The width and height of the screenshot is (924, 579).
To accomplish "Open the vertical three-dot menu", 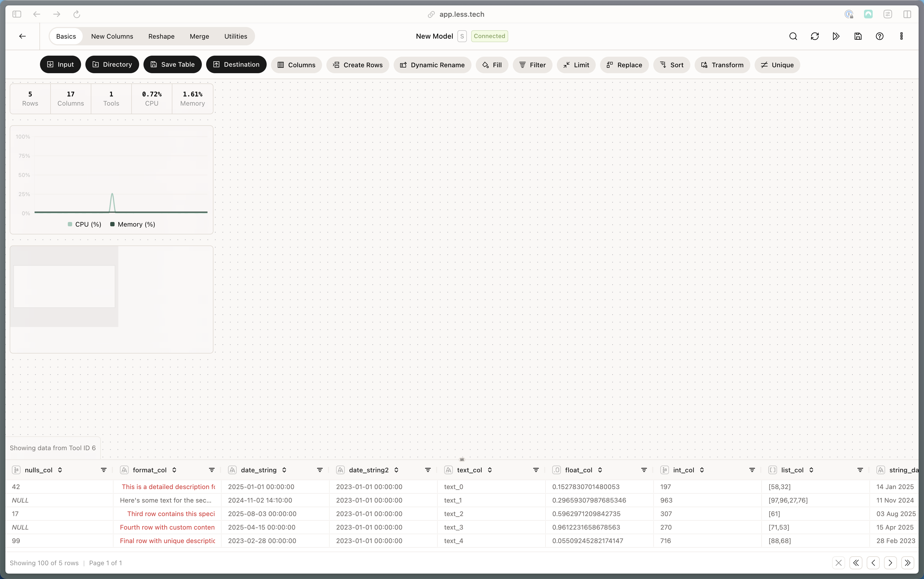I will (901, 36).
